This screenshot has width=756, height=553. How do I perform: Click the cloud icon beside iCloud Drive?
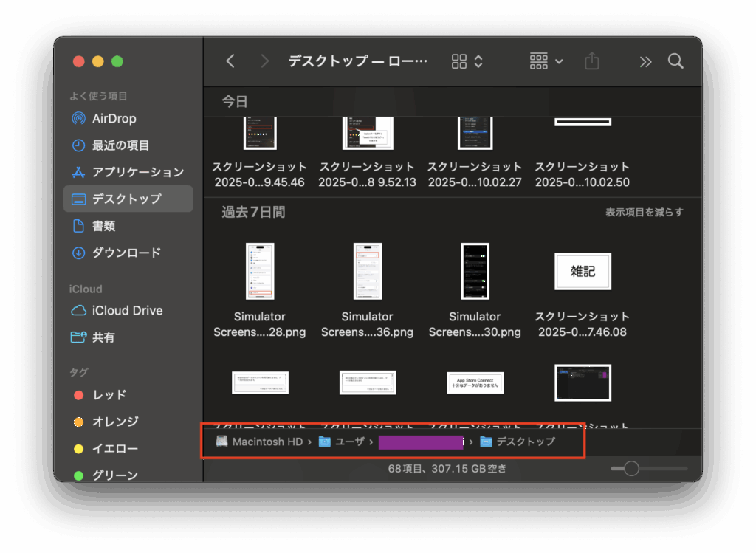[78, 311]
